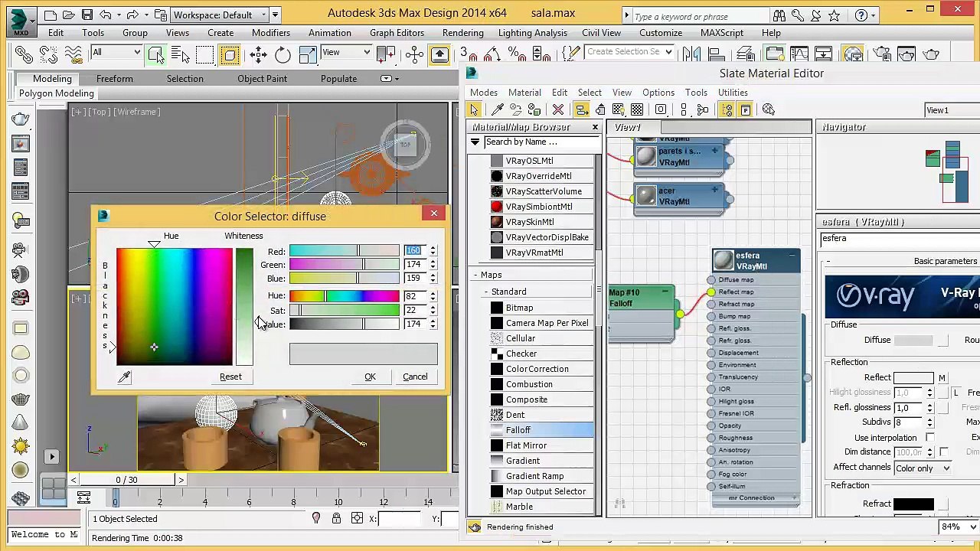Select the Select Object tool

tap(155, 54)
